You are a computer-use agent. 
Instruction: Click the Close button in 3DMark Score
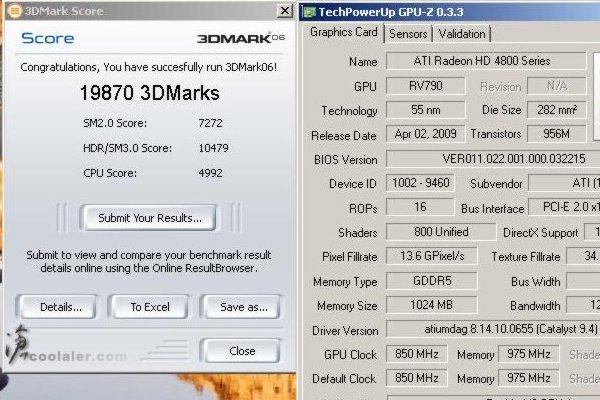click(242, 351)
